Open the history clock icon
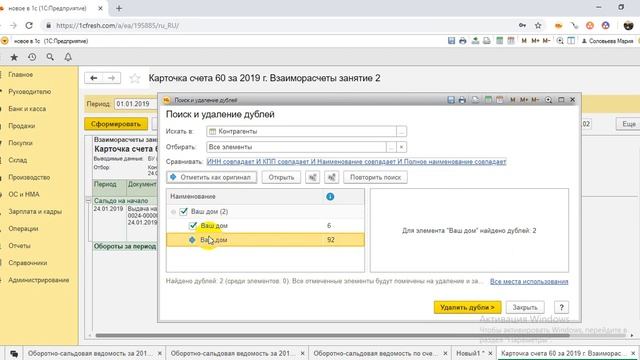This screenshot has width=640, height=360. pyautogui.click(x=32, y=58)
